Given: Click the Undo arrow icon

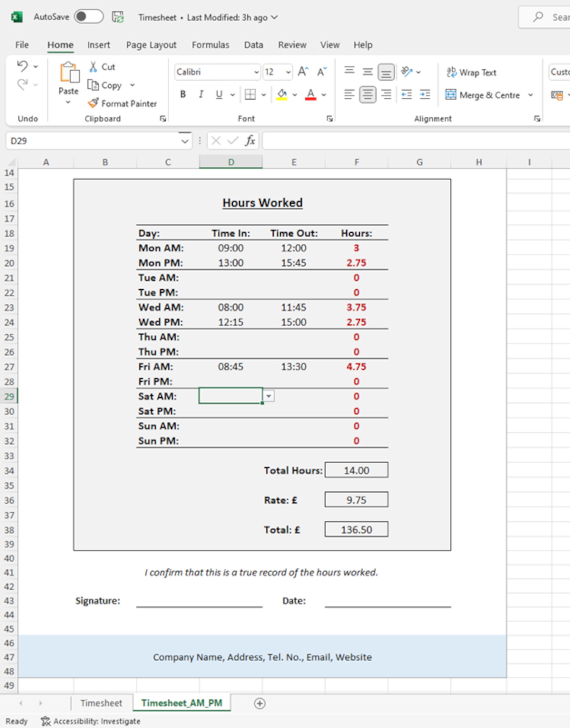Looking at the screenshot, I should click(x=22, y=66).
